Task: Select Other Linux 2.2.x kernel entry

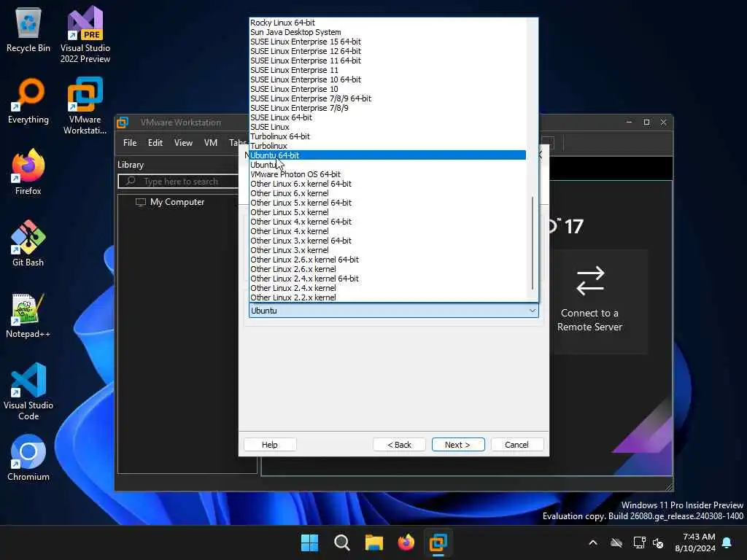Action: (387, 297)
